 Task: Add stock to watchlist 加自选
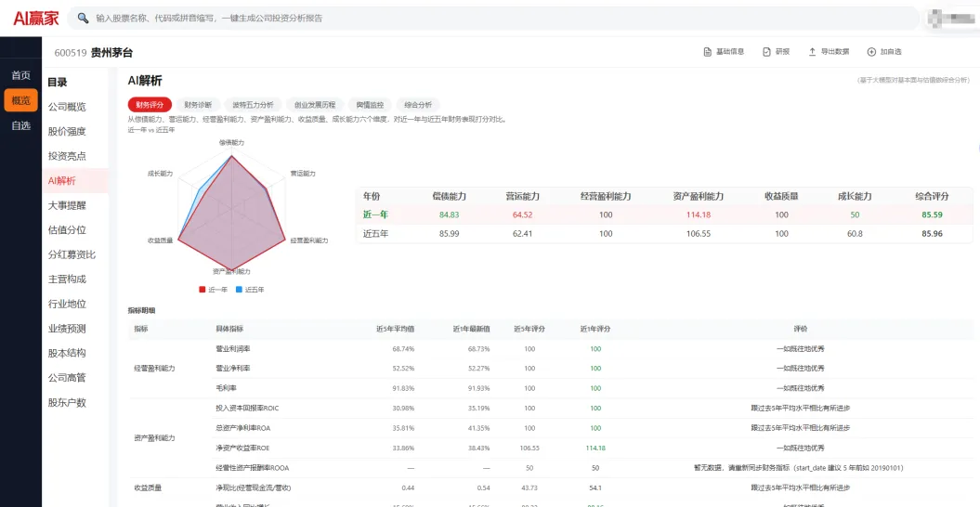884,52
